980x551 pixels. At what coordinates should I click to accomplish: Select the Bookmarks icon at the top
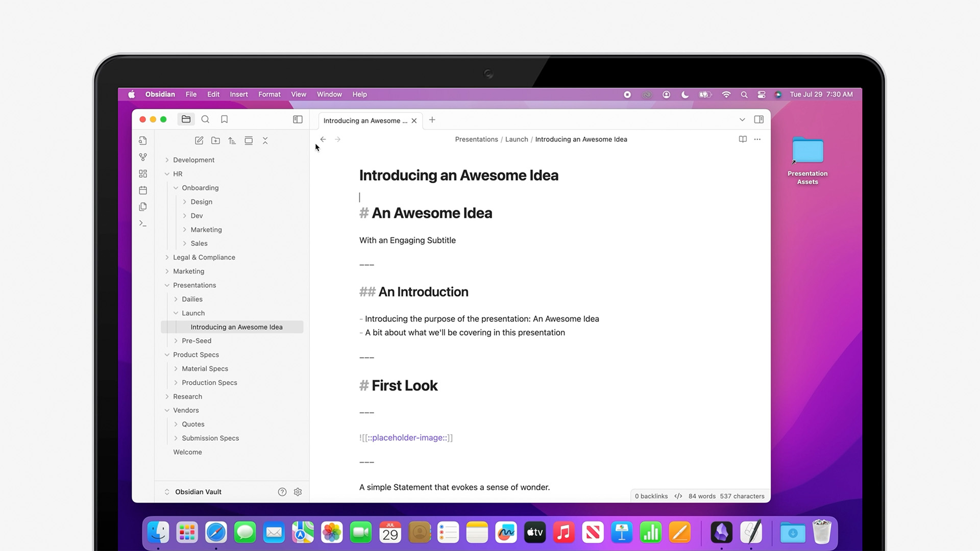224,119
